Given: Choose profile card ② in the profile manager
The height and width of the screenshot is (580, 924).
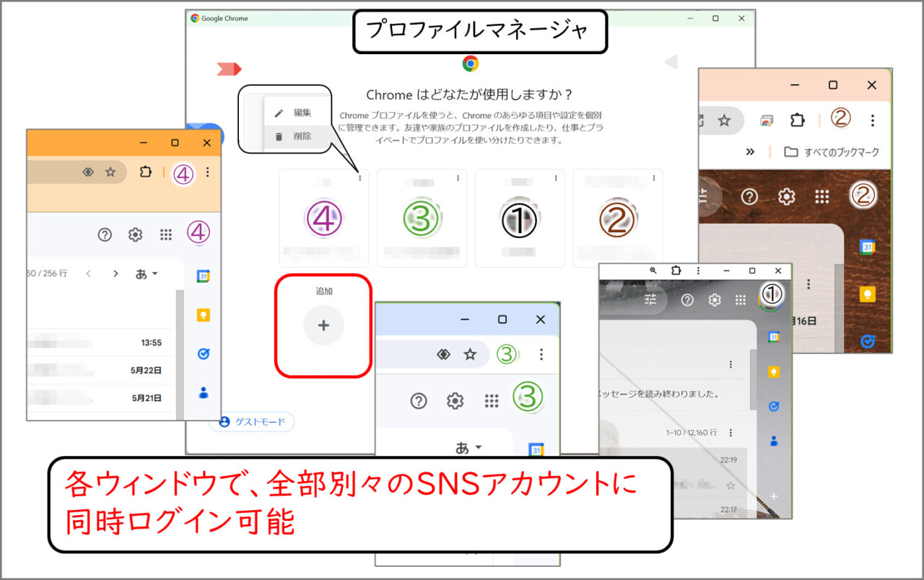Looking at the screenshot, I should 618,219.
